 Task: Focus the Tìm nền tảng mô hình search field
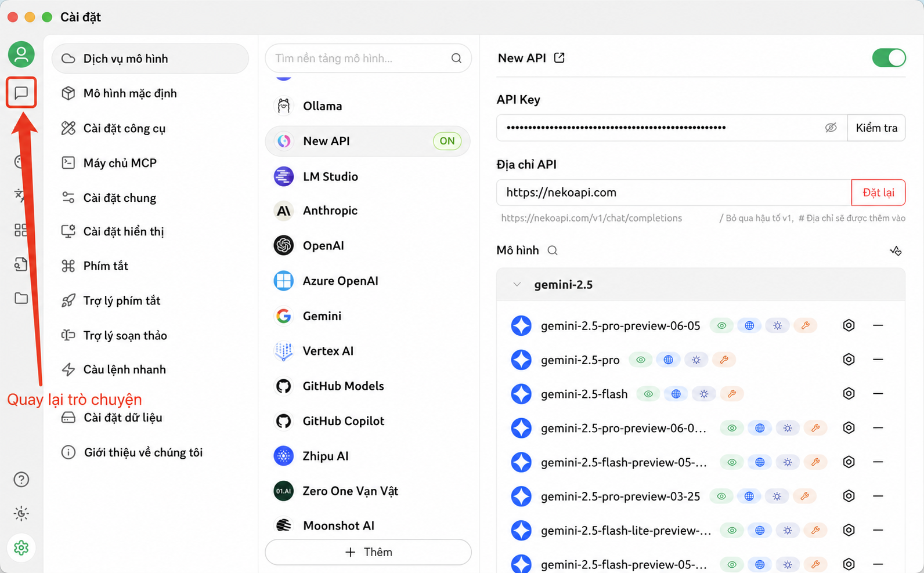tap(368, 58)
